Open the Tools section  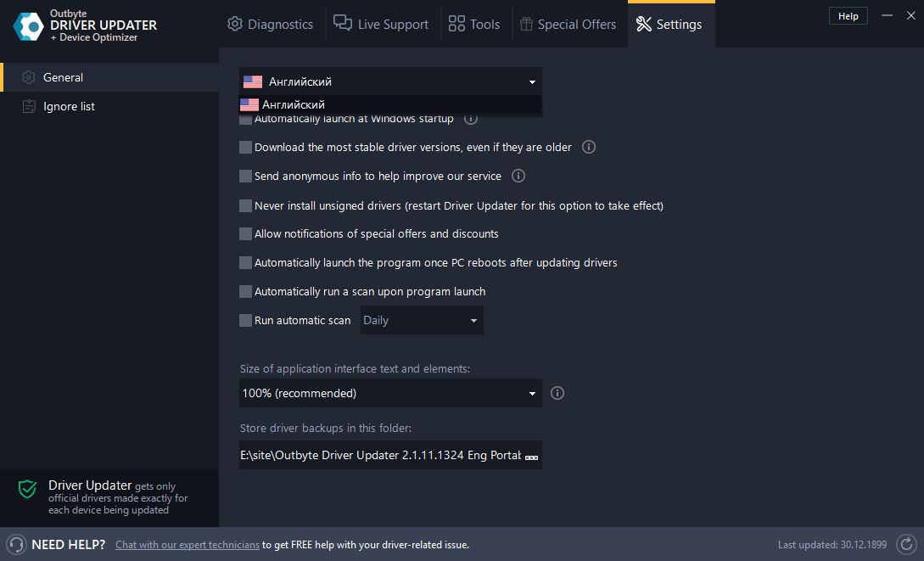click(474, 24)
